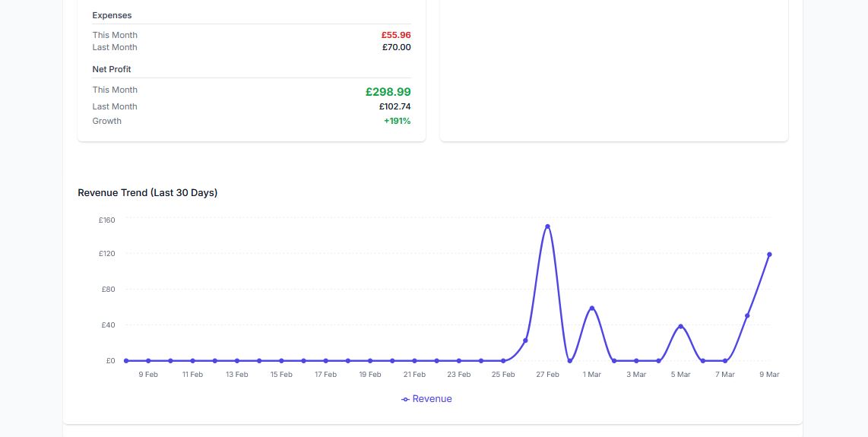
Task: Click the £120 y-axis label
Action: (x=107, y=254)
